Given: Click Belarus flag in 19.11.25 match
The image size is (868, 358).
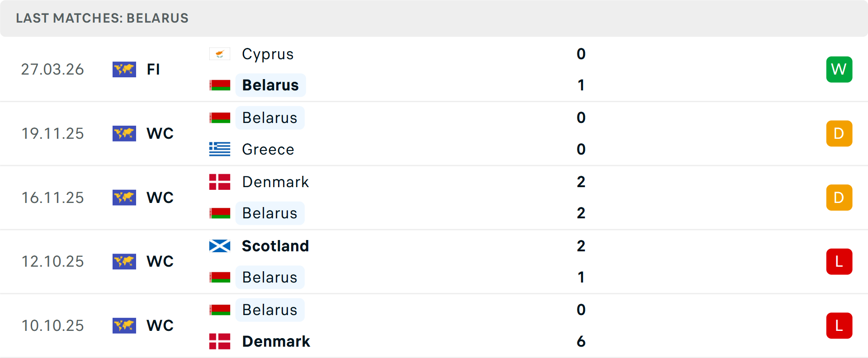Looking at the screenshot, I should 220,118.
